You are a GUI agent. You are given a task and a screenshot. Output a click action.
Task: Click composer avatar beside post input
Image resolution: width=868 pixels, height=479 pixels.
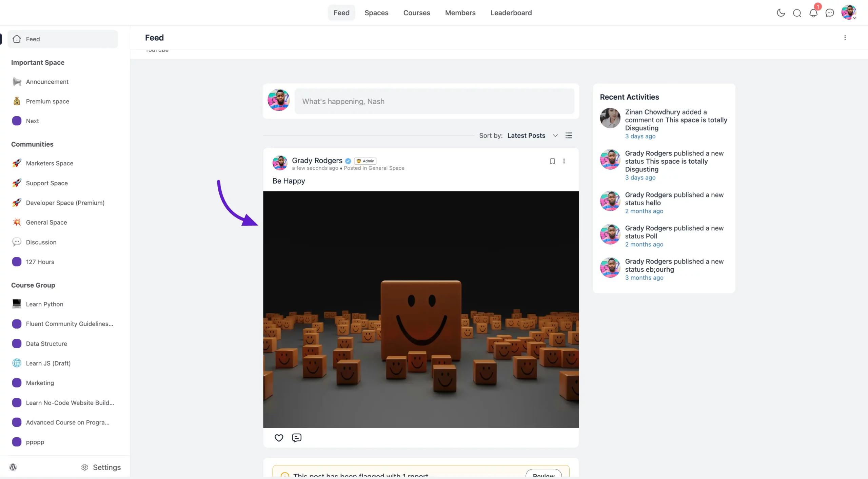pos(279,100)
